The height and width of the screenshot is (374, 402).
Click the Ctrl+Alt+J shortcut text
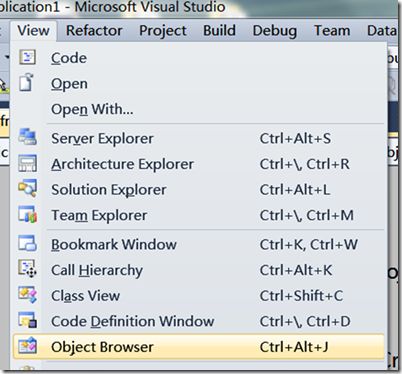294,347
